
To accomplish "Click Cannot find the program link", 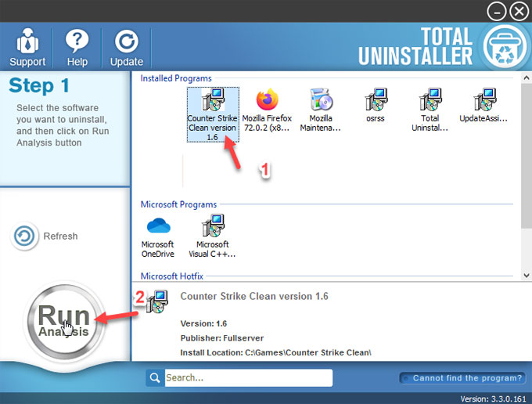I will pyautogui.click(x=463, y=378).
